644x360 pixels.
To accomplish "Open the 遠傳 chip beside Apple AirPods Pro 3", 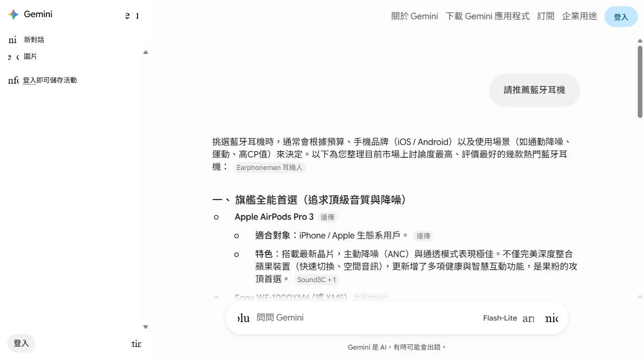I will tap(327, 217).
